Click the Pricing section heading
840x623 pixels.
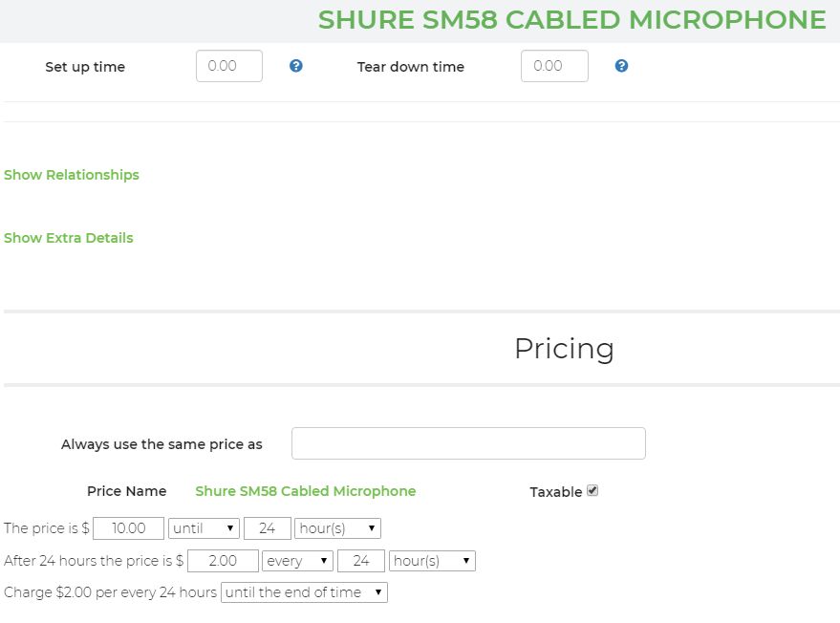pyautogui.click(x=564, y=349)
